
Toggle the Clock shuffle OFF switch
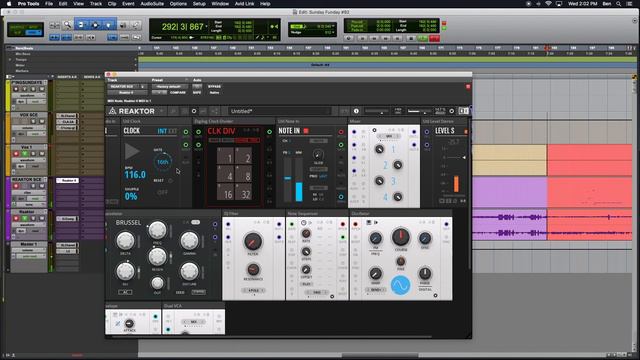tap(162, 192)
